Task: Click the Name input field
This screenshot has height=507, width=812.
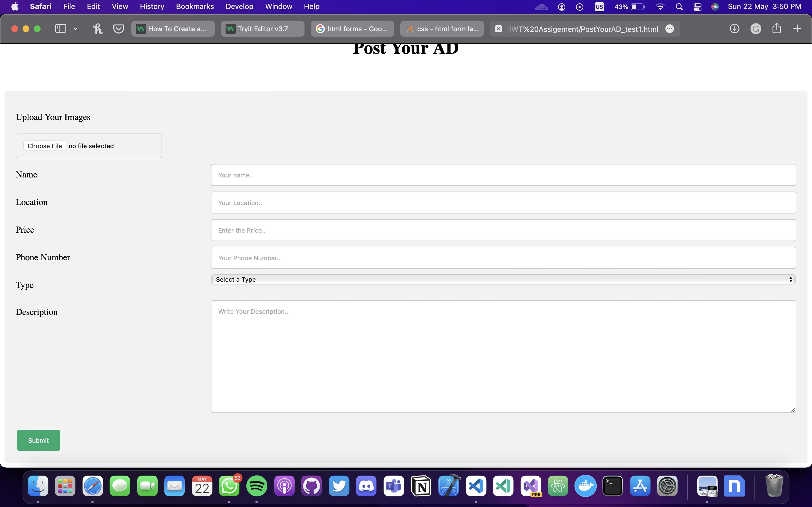Action: pyautogui.click(x=503, y=175)
